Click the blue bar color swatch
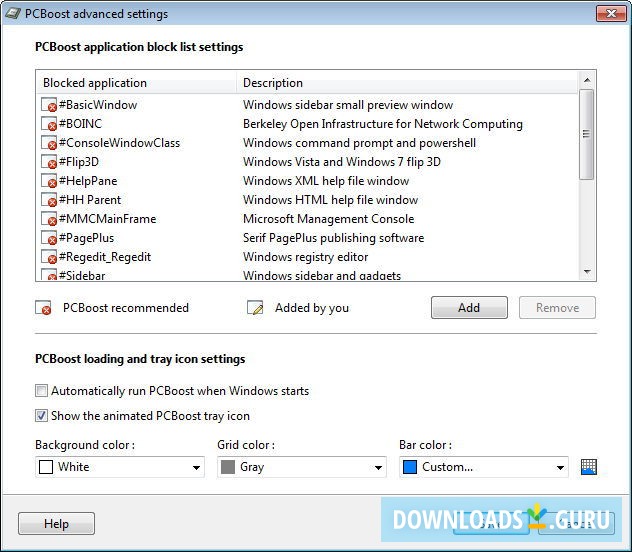Screen dimensions: 632x552 pyautogui.click(x=410, y=467)
